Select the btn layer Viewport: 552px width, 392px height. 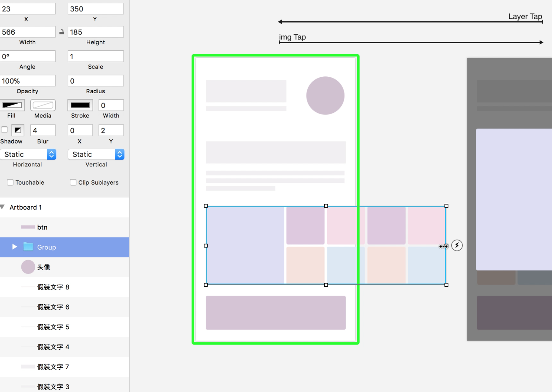point(65,227)
